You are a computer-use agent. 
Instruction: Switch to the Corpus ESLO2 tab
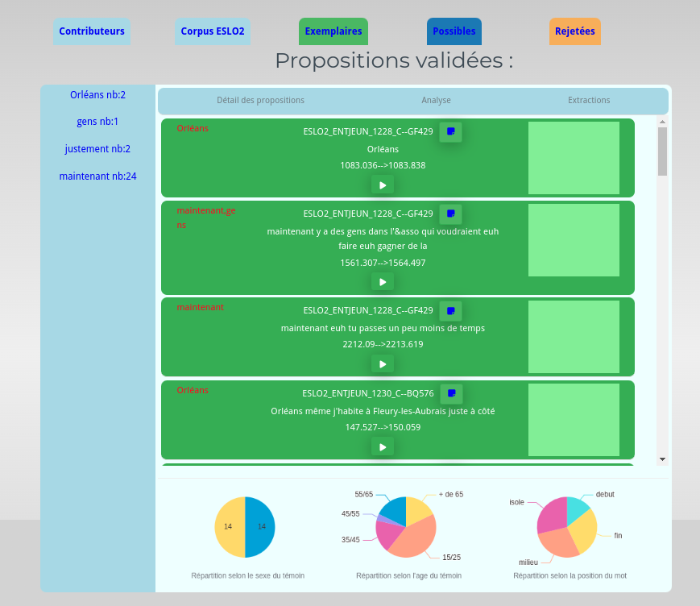point(213,31)
